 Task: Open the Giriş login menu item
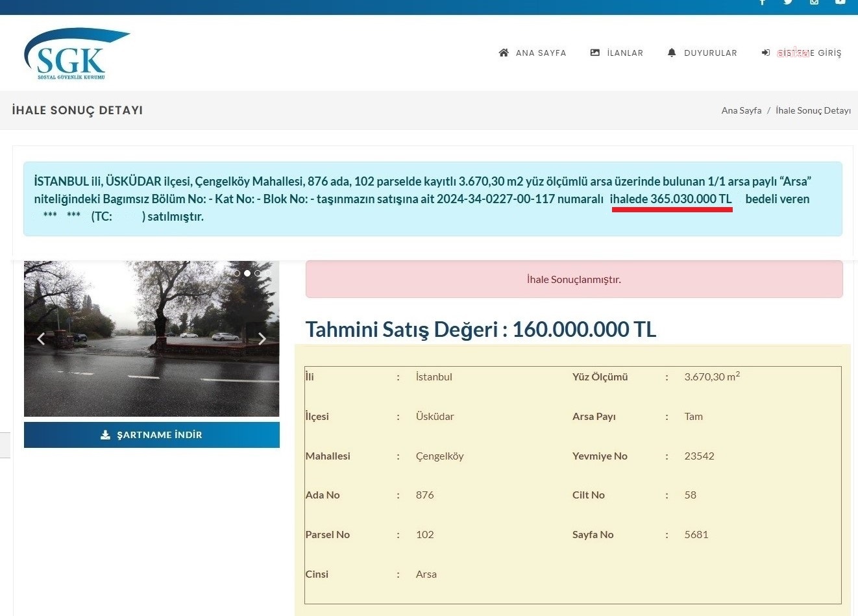[802, 53]
